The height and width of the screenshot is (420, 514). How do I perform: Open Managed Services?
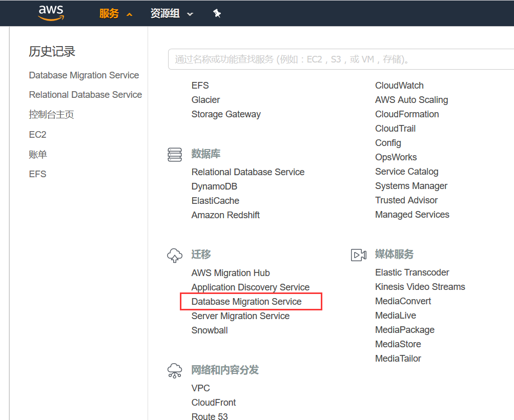(x=412, y=215)
